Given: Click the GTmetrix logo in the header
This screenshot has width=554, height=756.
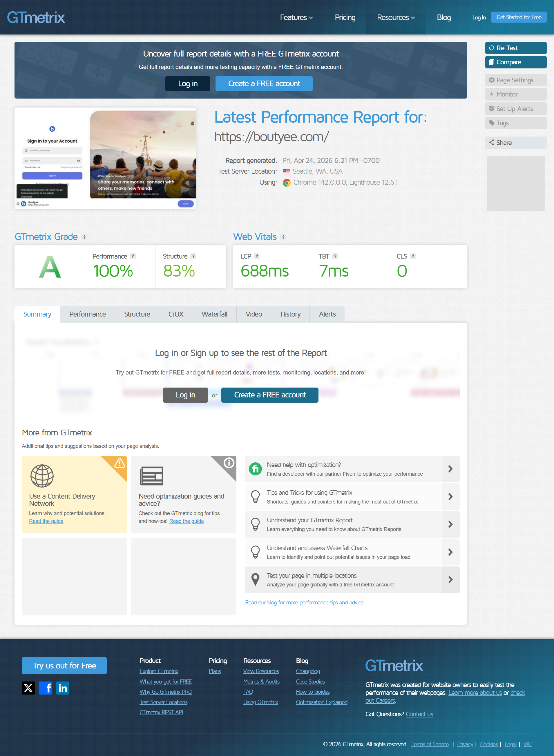Looking at the screenshot, I should pyautogui.click(x=36, y=17).
